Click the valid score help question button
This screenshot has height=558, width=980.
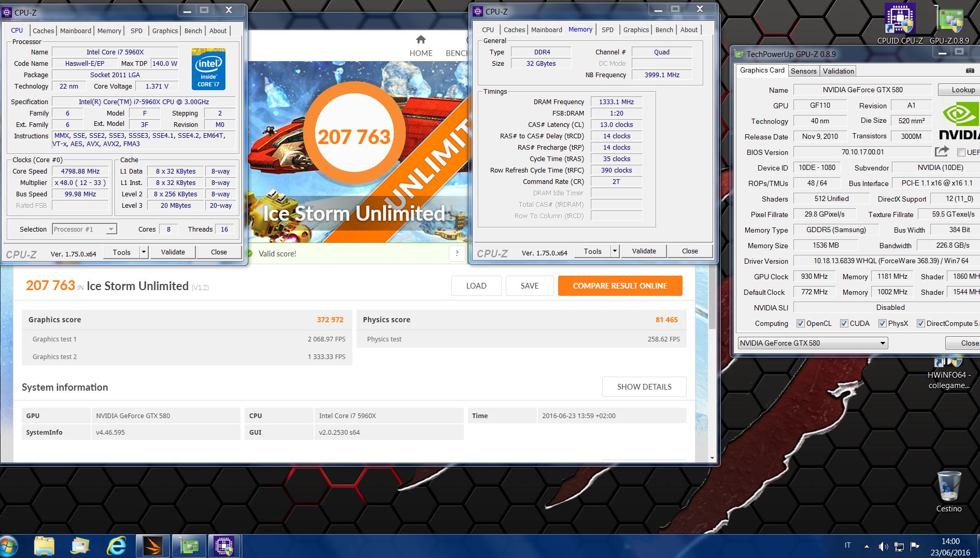click(x=457, y=253)
